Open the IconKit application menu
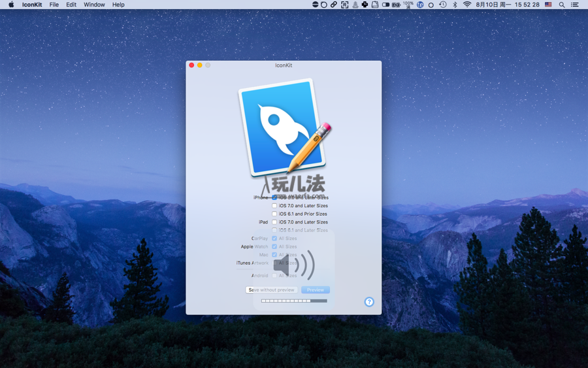Screen dimensions: 588x368 tap(32, 5)
